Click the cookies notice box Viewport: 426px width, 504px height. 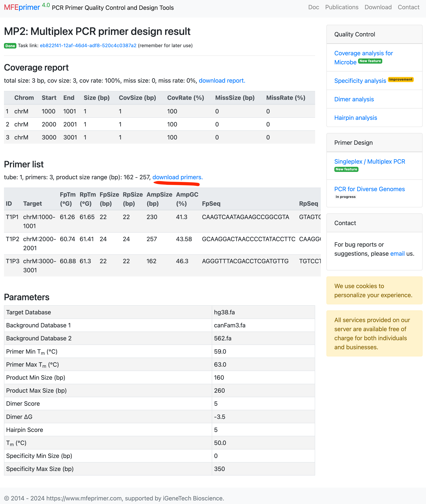[374, 290]
